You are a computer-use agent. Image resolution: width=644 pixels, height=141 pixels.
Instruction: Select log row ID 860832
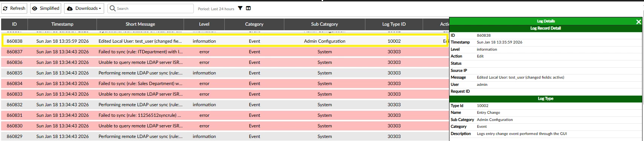pos(225,105)
